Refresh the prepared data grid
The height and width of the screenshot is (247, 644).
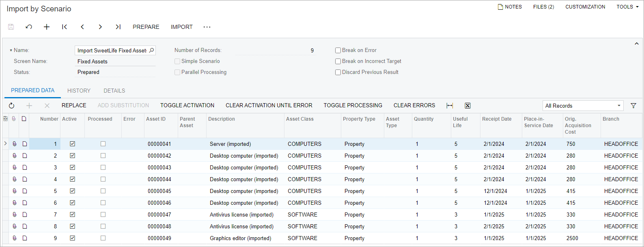pyautogui.click(x=11, y=106)
